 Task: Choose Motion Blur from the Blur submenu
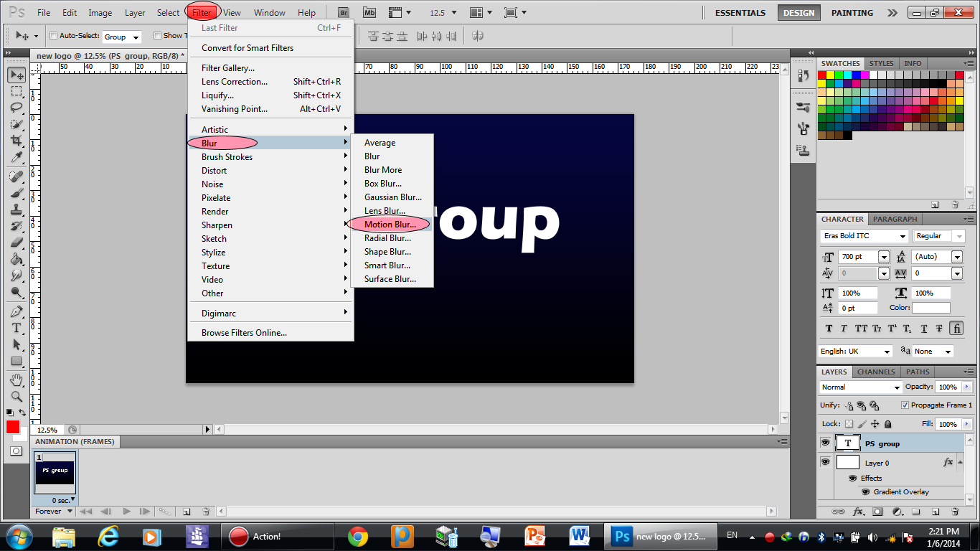point(390,225)
